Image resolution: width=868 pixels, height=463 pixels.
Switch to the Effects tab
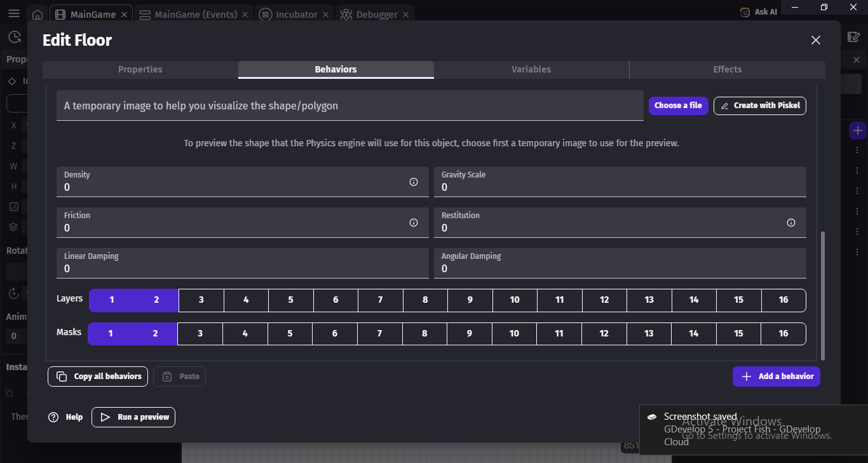[728, 69]
